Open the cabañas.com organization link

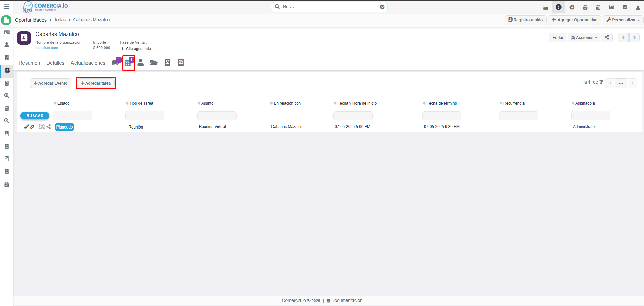coord(47,48)
